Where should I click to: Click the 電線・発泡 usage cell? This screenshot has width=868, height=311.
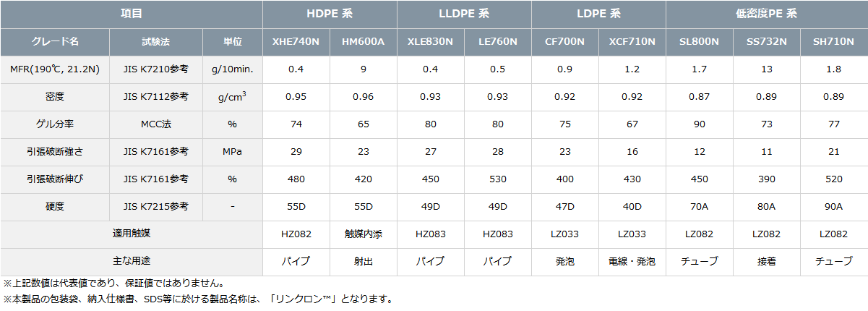pos(632,262)
